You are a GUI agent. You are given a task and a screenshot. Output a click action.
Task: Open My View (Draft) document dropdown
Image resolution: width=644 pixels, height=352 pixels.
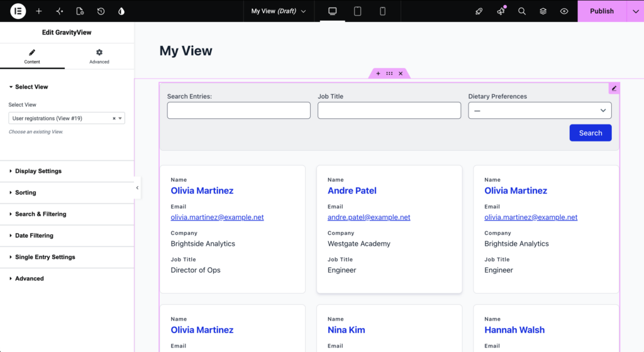279,11
